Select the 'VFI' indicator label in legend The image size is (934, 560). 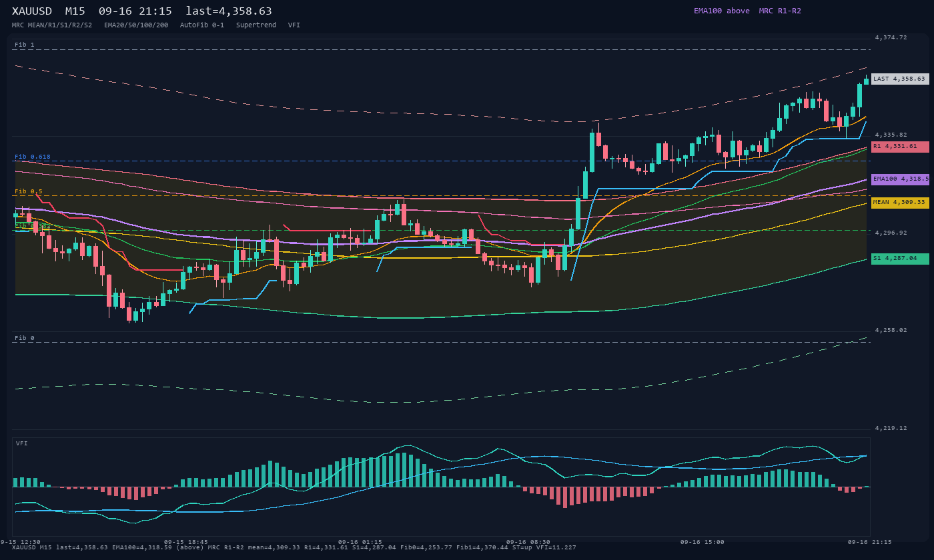(x=294, y=25)
